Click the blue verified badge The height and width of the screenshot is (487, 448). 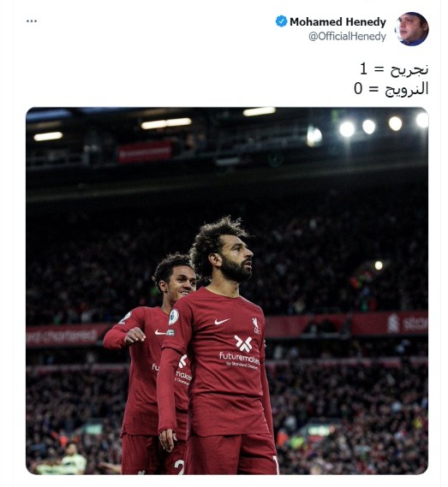[281, 21]
